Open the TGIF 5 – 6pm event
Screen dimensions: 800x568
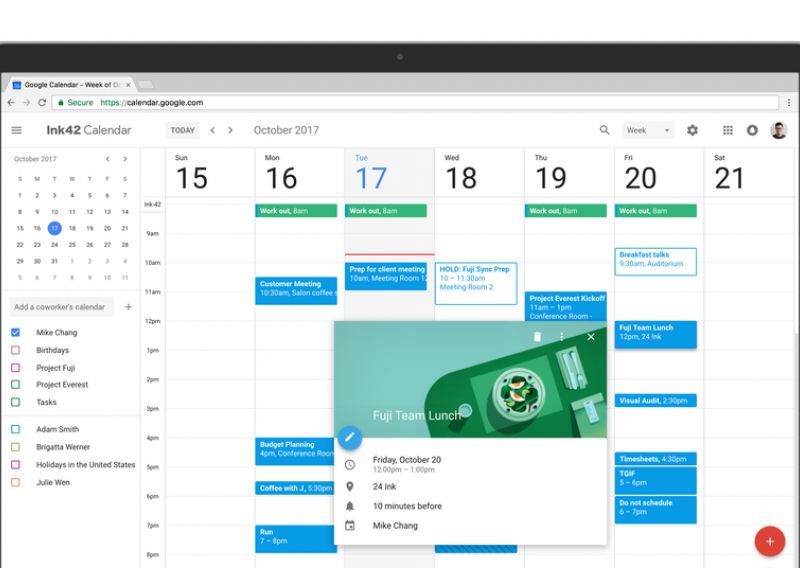(x=655, y=480)
